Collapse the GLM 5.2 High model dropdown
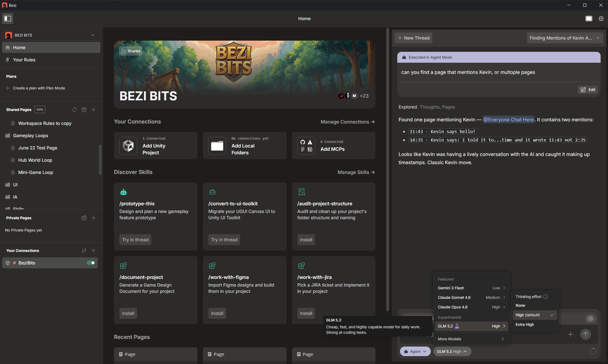The width and height of the screenshot is (608, 364). click(452, 351)
